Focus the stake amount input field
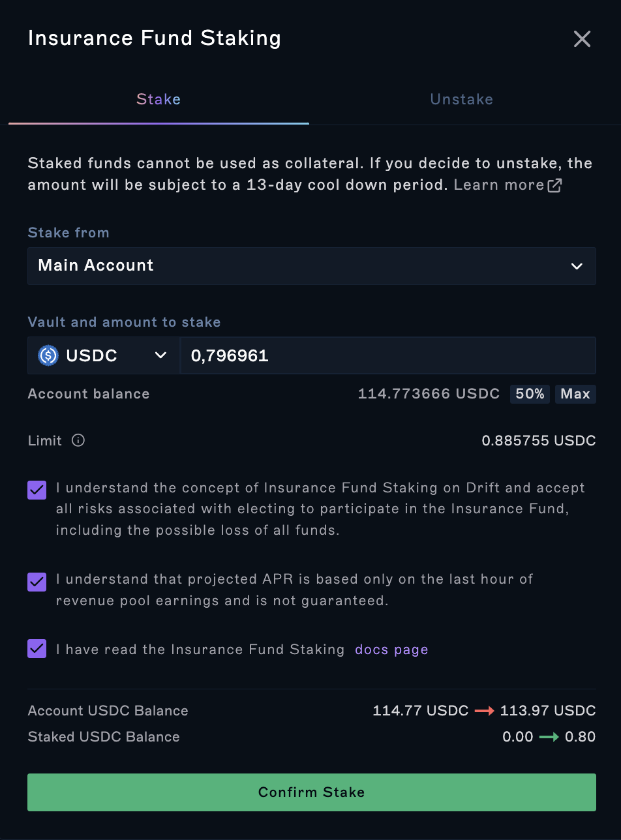 pos(388,355)
